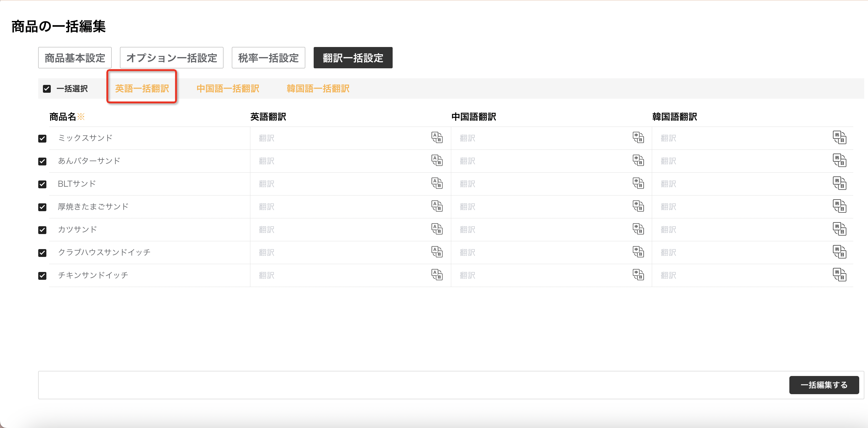The image size is (868, 428).
Task: Run Chinese translation icon for 厚焼きたまごサンド
Action: (638, 206)
